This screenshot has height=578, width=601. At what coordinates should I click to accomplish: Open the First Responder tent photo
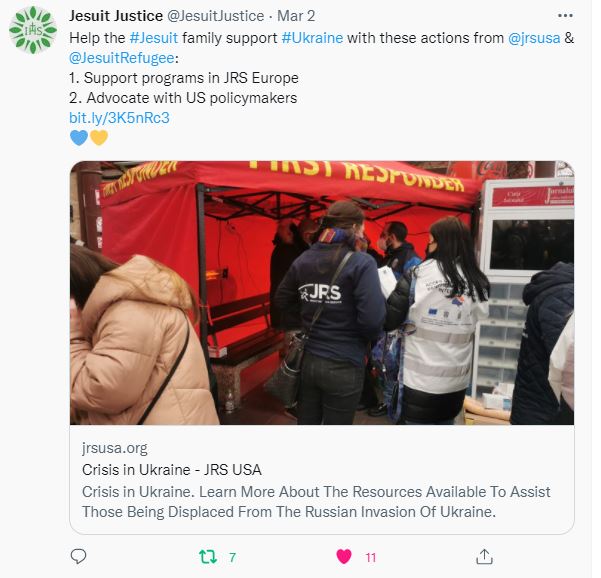(x=322, y=293)
